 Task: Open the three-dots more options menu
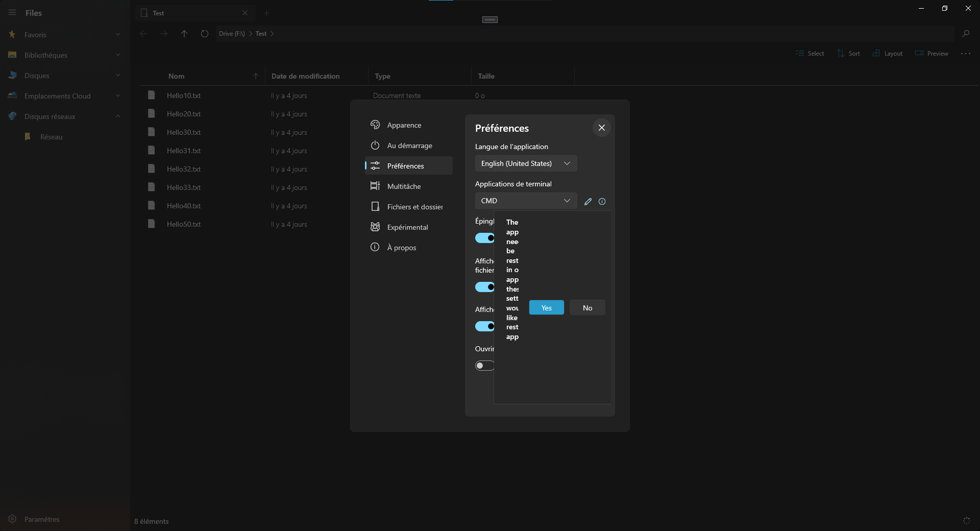click(966, 54)
